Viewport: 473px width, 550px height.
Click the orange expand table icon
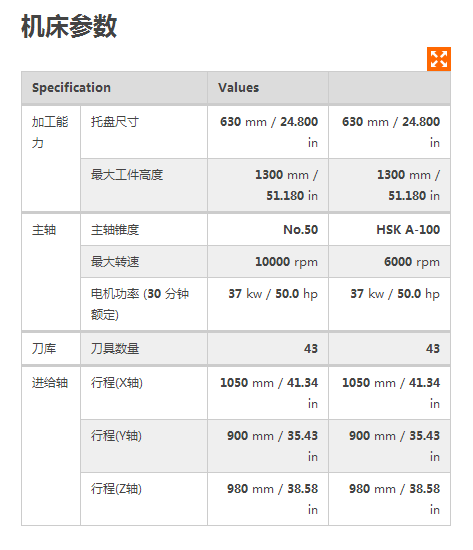pos(439,59)
